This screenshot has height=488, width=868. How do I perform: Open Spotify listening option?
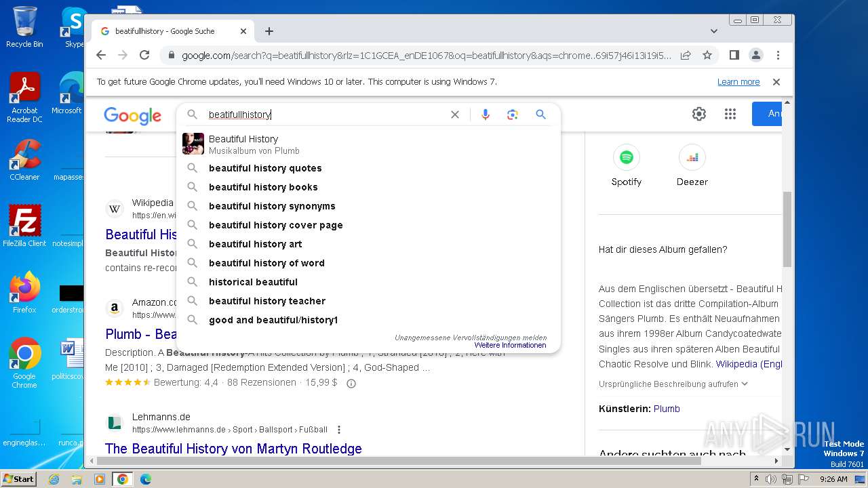pos(626,166)
